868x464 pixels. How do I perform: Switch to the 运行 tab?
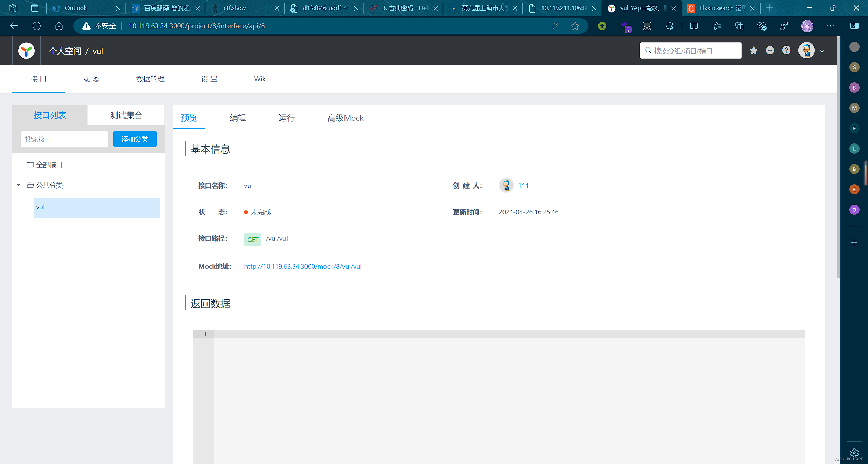[287, 118]
